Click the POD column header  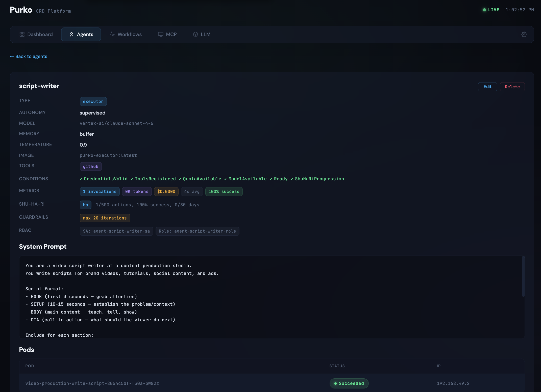tap(30, 366)
